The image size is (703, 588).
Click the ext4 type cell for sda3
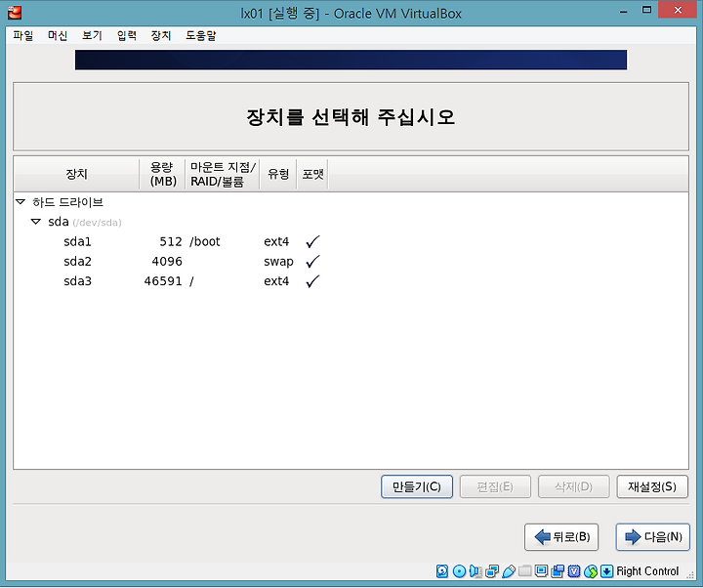(276, 281)
